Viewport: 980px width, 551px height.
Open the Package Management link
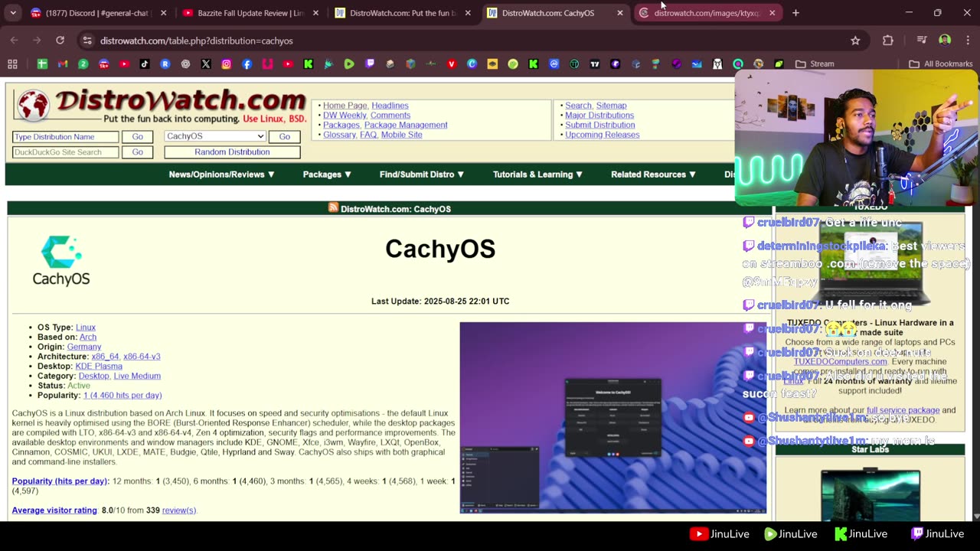(x=406, y=125)
